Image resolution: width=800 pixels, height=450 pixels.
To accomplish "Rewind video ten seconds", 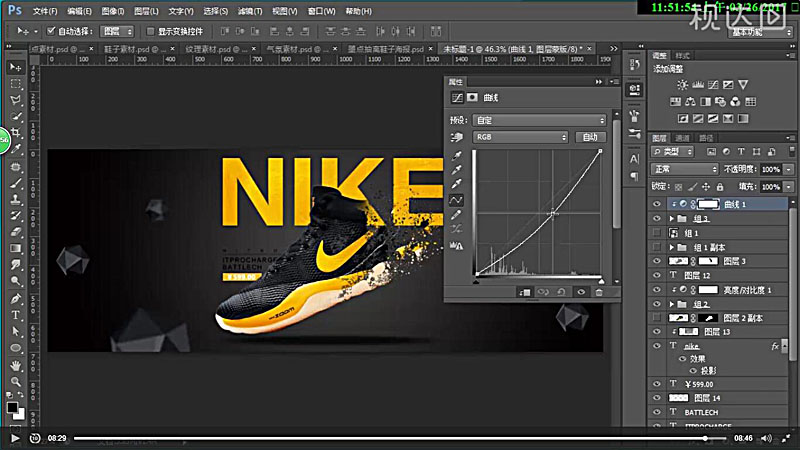I will [35, 438].
